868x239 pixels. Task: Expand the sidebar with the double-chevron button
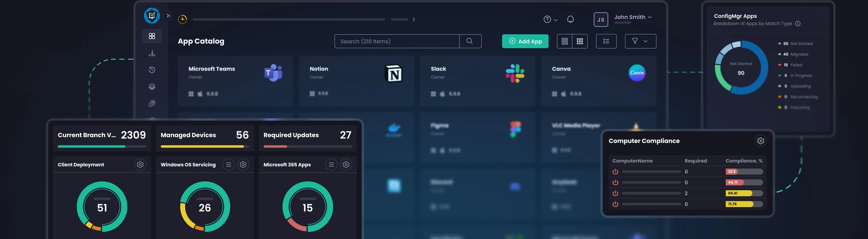coord(168,15)
